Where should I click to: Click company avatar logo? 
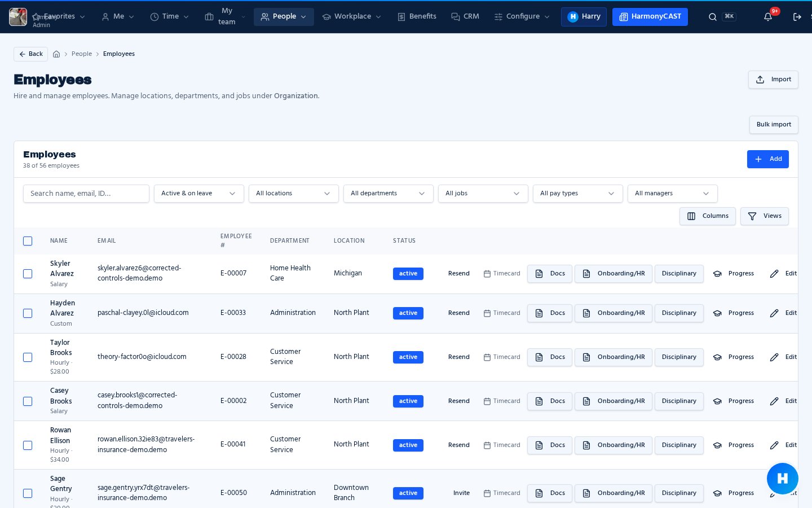pyautogui.click(x=18, y=17)
